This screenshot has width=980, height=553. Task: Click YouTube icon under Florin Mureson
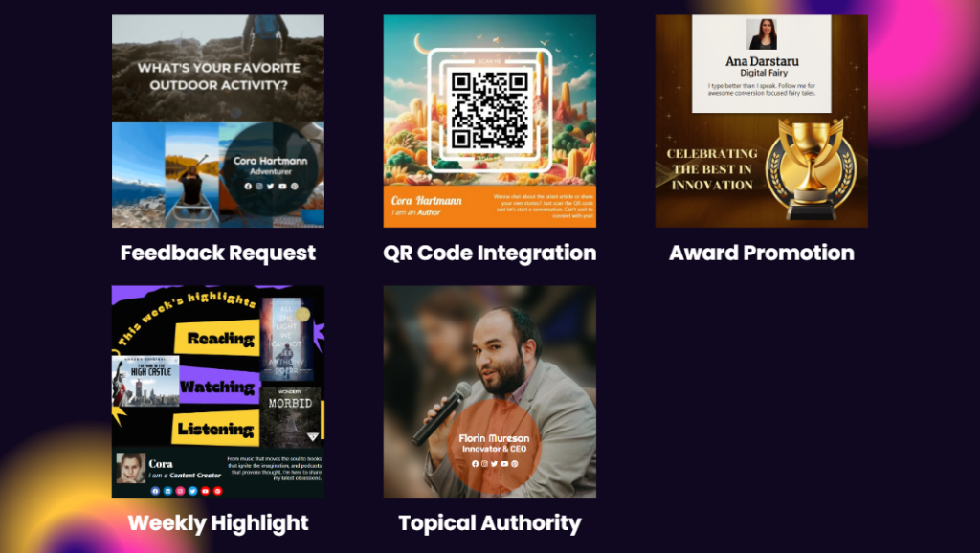click(x=504, y=464)
